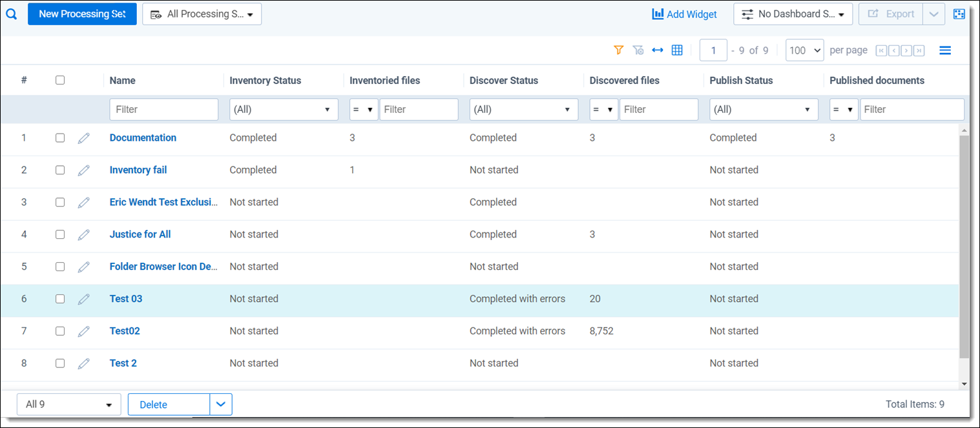980x428 pixels.
Task: Expand the All Processing Sets view dropdown
Action: (x=202, y=14)
